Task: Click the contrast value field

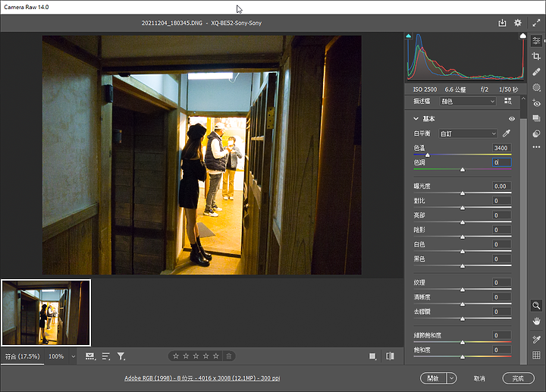Action: (x=502, y=201)
